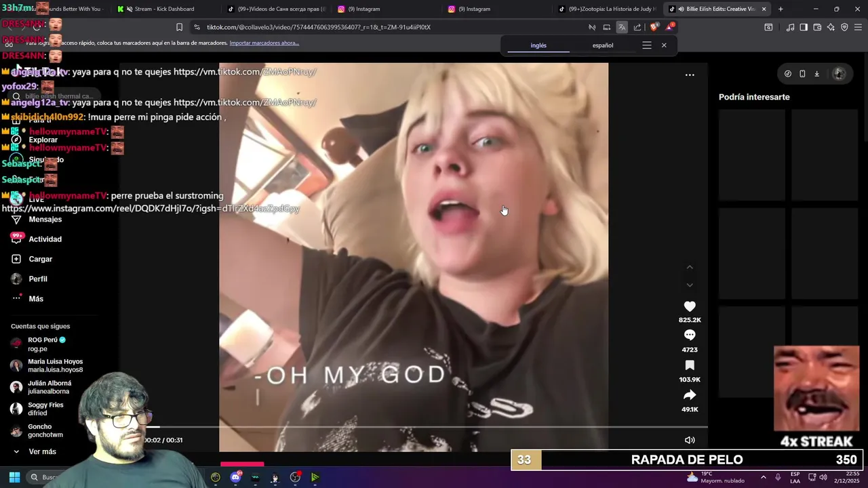The image size is (868, 488).
Task: Click the Brave Shields lion icon
Action: click(x=654, y=27)
